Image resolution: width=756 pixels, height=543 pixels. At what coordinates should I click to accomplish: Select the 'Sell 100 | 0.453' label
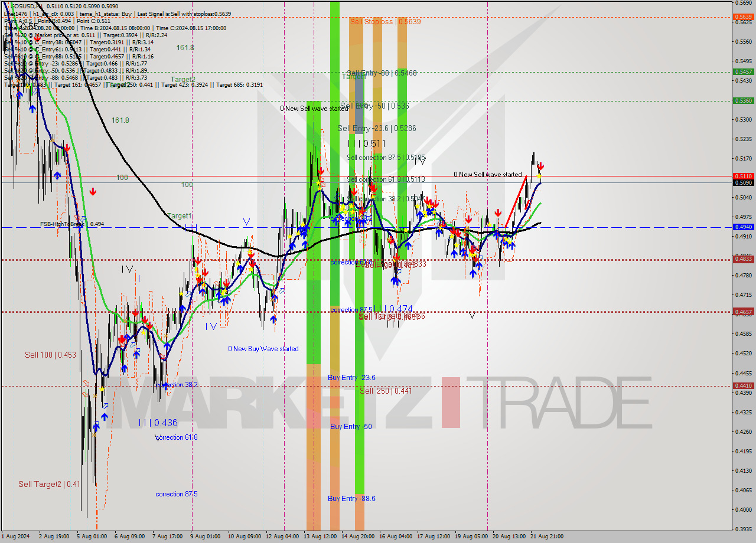tap(50, 355)
